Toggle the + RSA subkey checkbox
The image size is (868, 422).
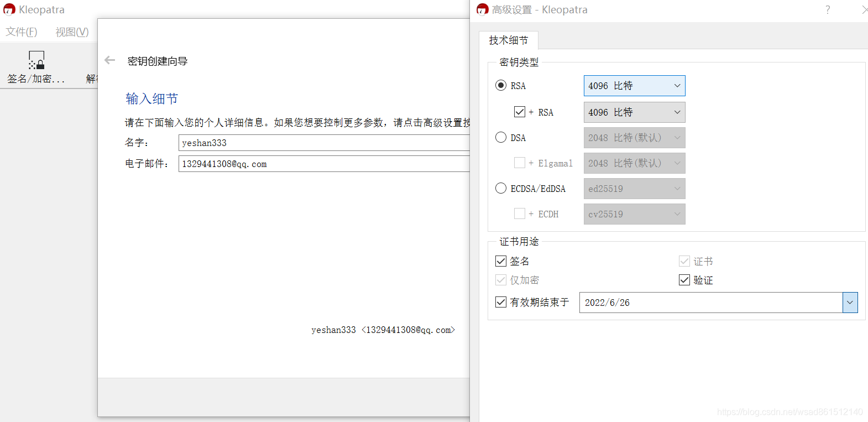520,112
